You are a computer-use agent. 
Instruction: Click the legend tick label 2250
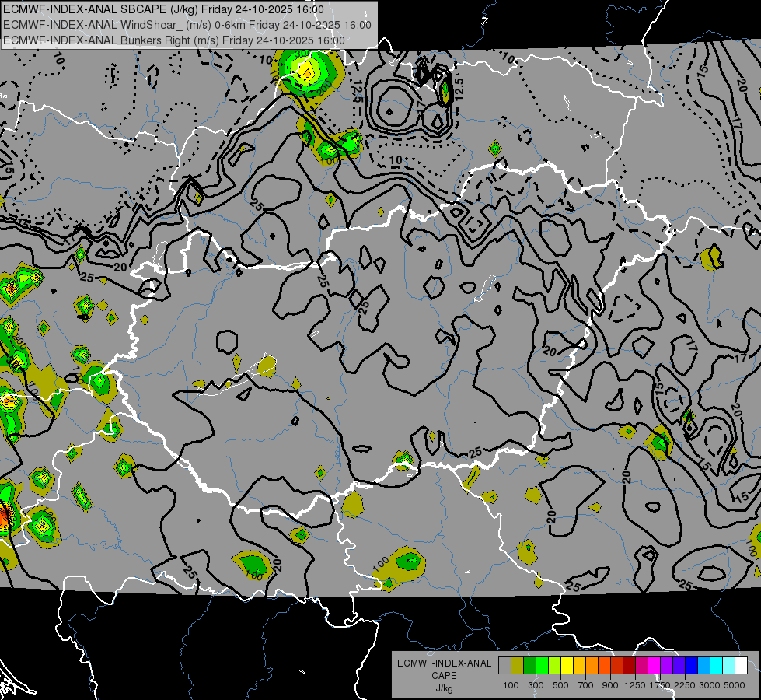[686, 685]
